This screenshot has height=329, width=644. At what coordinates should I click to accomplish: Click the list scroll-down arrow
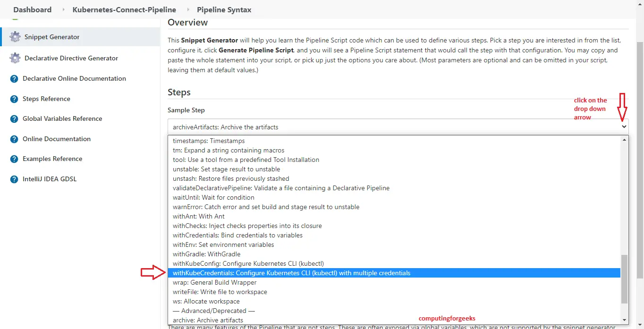pos(625,320)
